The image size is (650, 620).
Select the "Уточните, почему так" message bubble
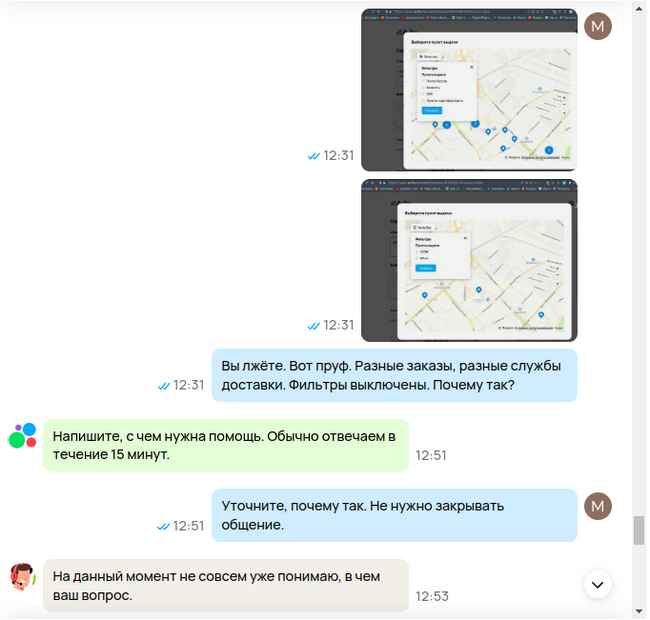394,515
